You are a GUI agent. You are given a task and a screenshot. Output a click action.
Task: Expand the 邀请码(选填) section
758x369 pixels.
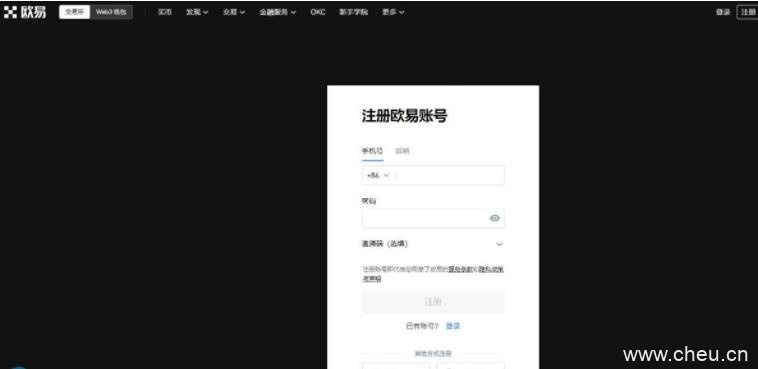[x=433, y=244]
